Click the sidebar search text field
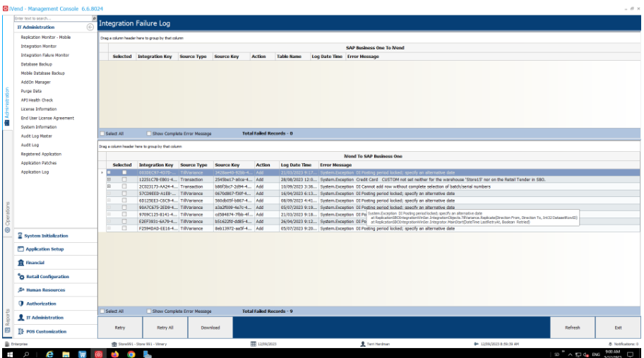 pyautogui.click(x=53, y=18)
